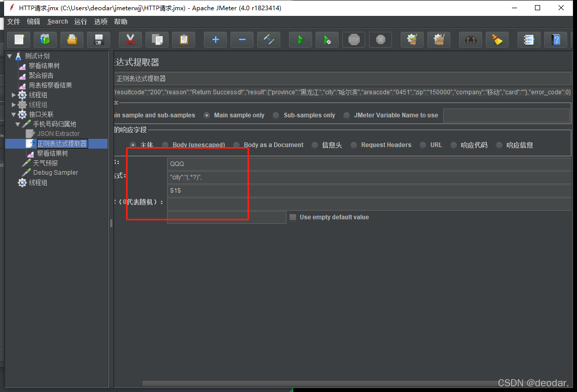Save the test plan with floppy icon

pyautogui.click(x=98, y=39)
